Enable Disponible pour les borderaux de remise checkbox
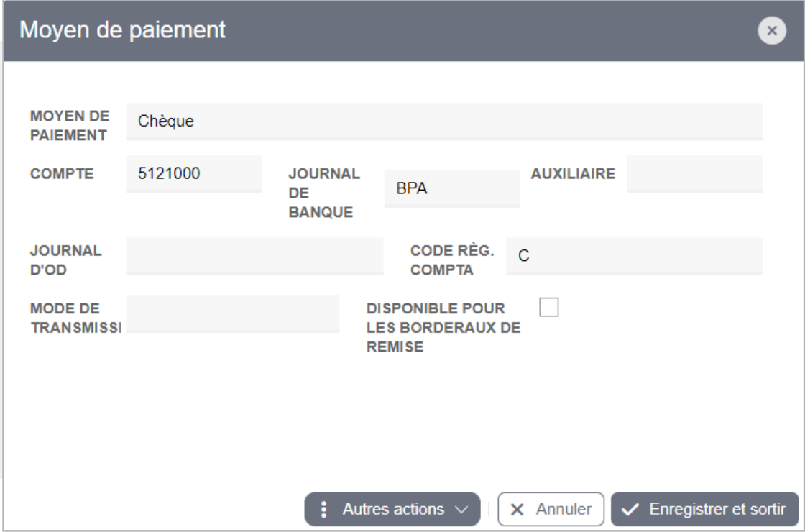The width and height of the screenshot is (805, 532). click(x=549, y=307)
